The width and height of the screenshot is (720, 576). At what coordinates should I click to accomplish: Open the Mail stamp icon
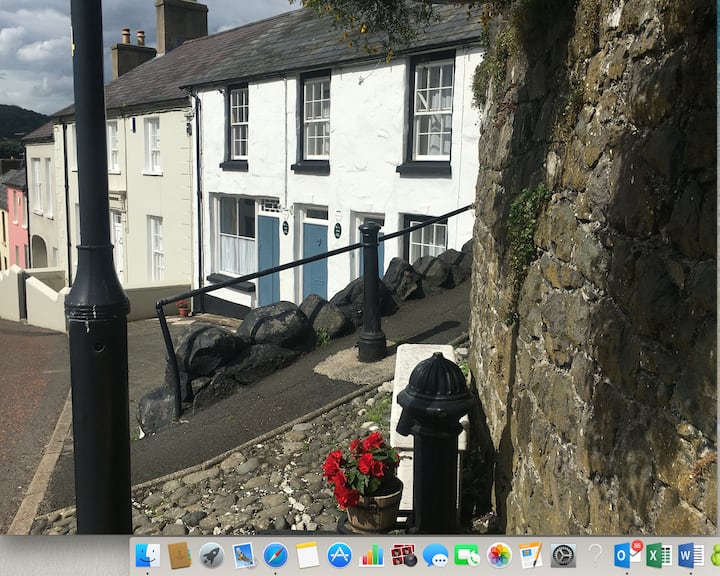243,555
